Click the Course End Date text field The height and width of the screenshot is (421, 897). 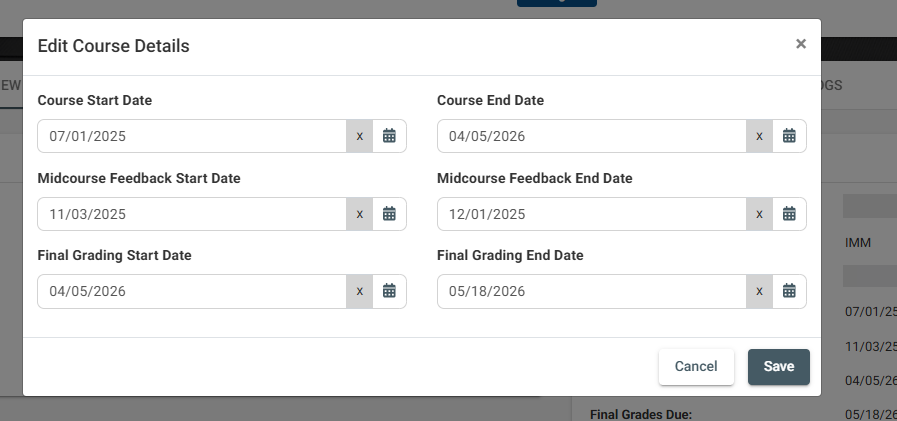pos(592,136)
